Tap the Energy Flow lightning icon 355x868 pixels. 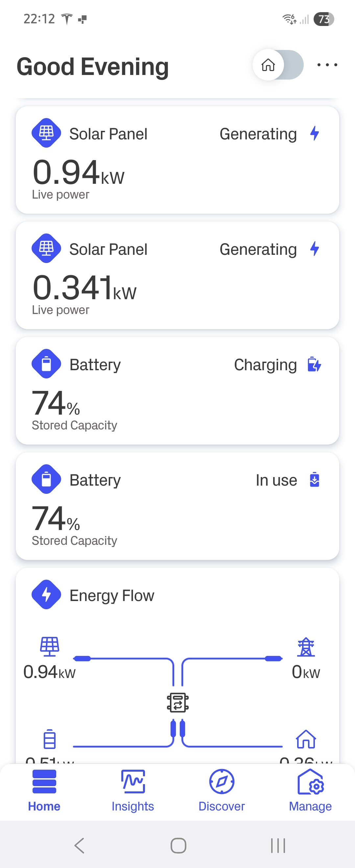click(46, 594)
